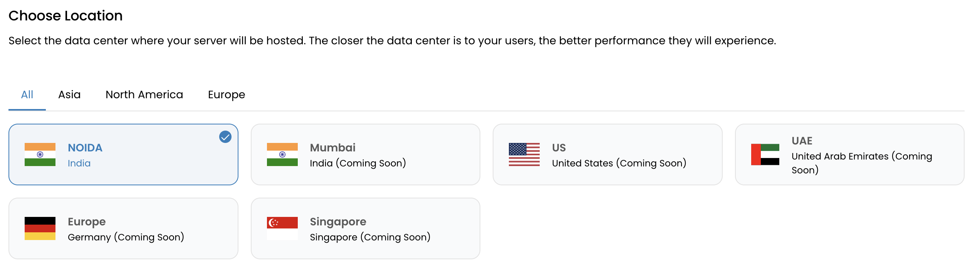Viewport: 980px width, 272px height.
Task: Select the Singapore location card
Action: pos(366,228)
